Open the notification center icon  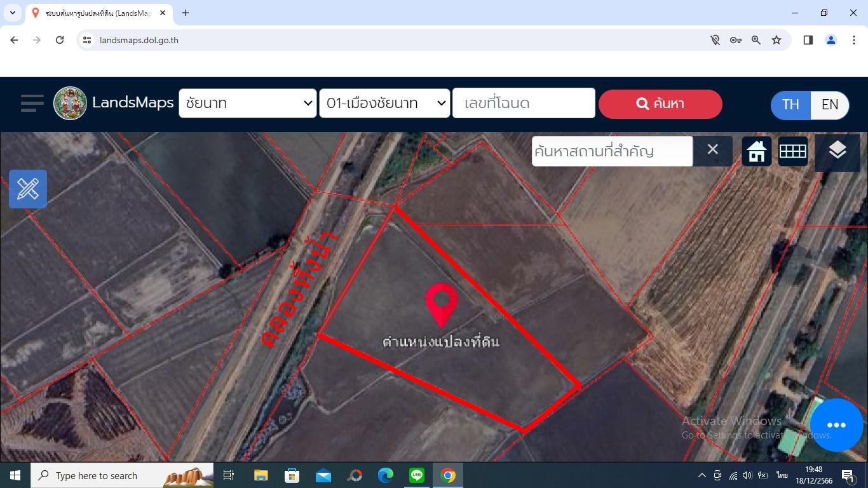pos(848,475)
